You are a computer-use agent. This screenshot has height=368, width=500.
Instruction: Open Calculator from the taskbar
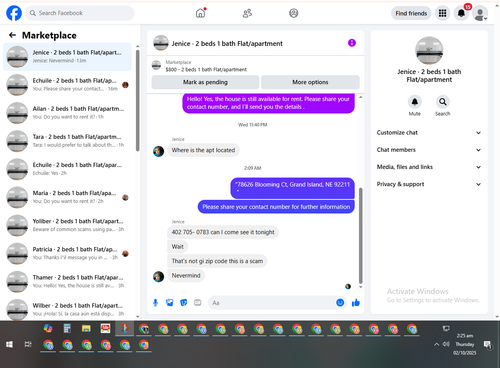[x=67, y=329]
